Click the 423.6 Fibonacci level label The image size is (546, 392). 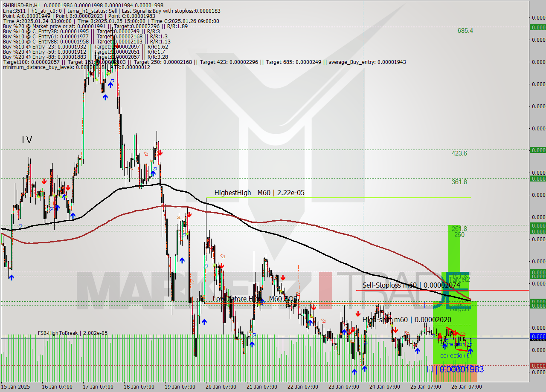tap(459, 153)
